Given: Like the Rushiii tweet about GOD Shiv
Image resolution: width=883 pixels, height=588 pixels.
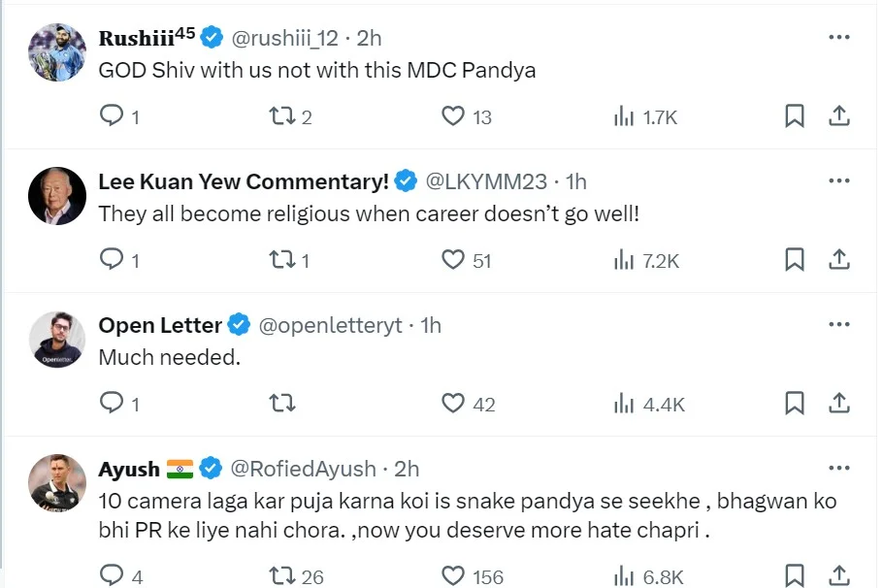Looking at the screenshot, I should coord(453,116).
